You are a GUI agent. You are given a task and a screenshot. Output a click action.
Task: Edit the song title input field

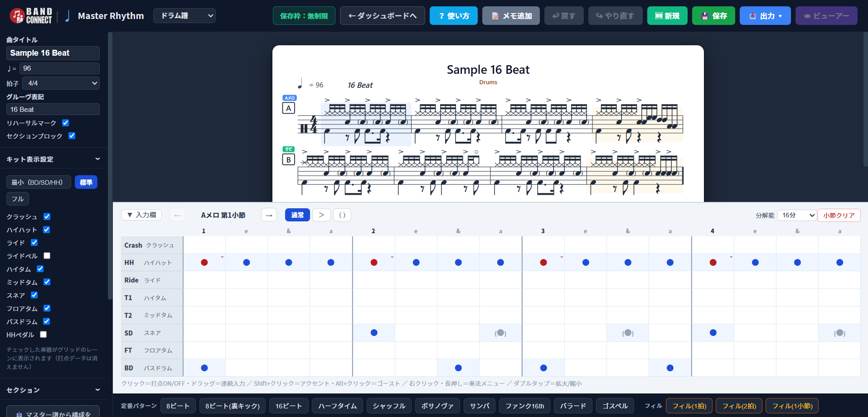53,53
